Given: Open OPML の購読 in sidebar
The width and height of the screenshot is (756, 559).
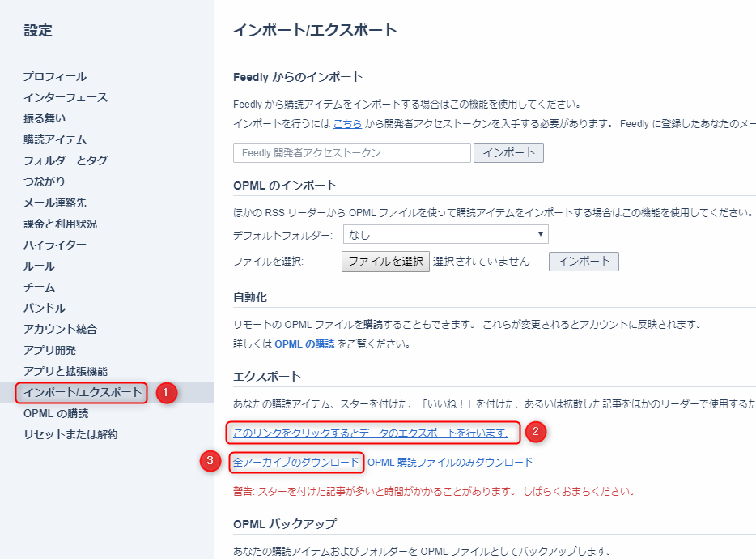Looking at the screenshot, I should [x=56, y=413].
